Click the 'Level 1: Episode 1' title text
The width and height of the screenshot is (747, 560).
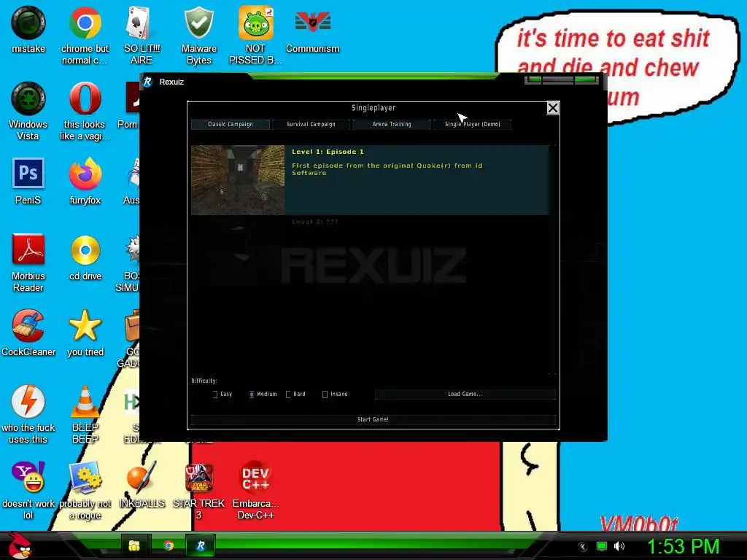328,152
